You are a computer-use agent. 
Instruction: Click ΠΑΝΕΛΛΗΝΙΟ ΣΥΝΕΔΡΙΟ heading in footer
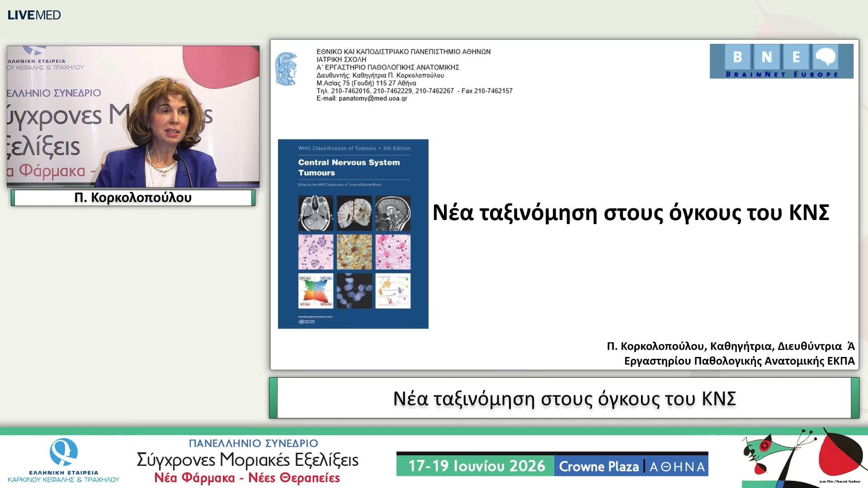(253, 443)
